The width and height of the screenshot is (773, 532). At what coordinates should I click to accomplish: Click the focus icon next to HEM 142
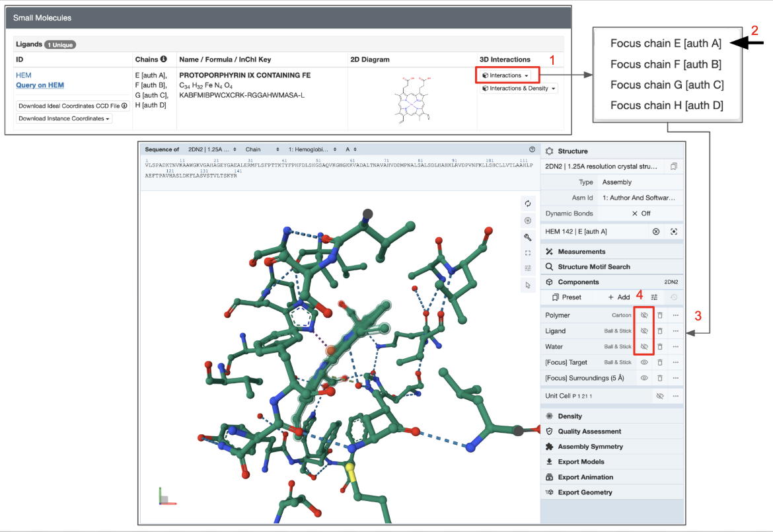tap(674, 231)
